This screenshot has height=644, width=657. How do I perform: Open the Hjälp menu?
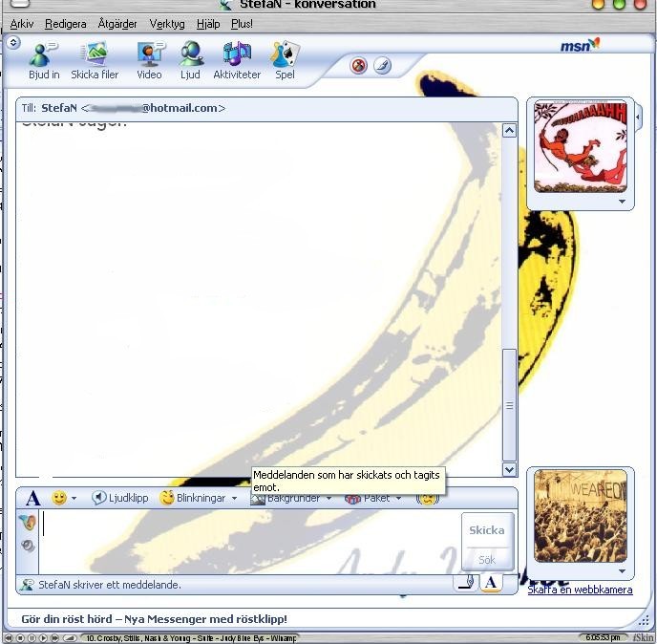pos(208,24)
